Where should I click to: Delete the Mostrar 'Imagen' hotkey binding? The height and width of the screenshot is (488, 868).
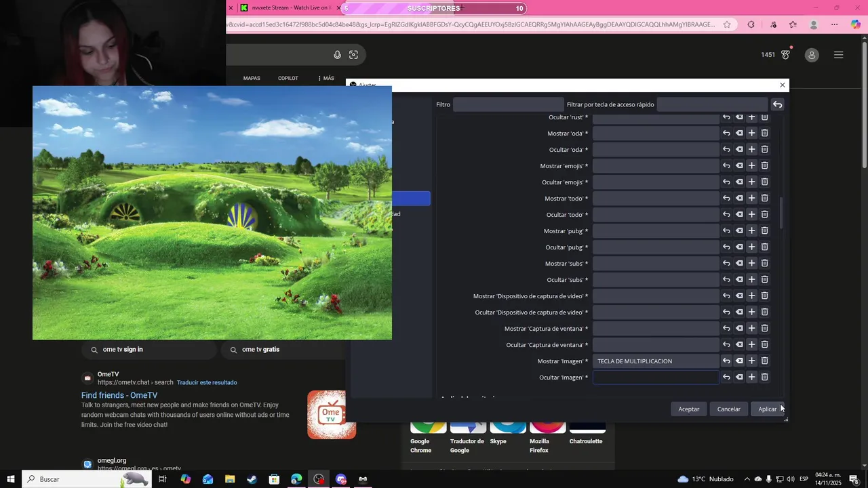pos(764,361)
